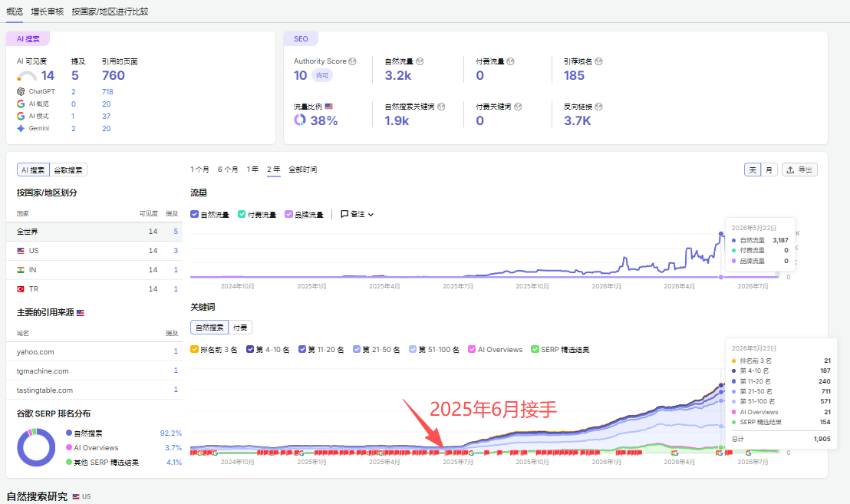Uncheck the 第 4-10 名 checkbox
The height and width of the screenshot is (504, 850).
coord(250,350)
